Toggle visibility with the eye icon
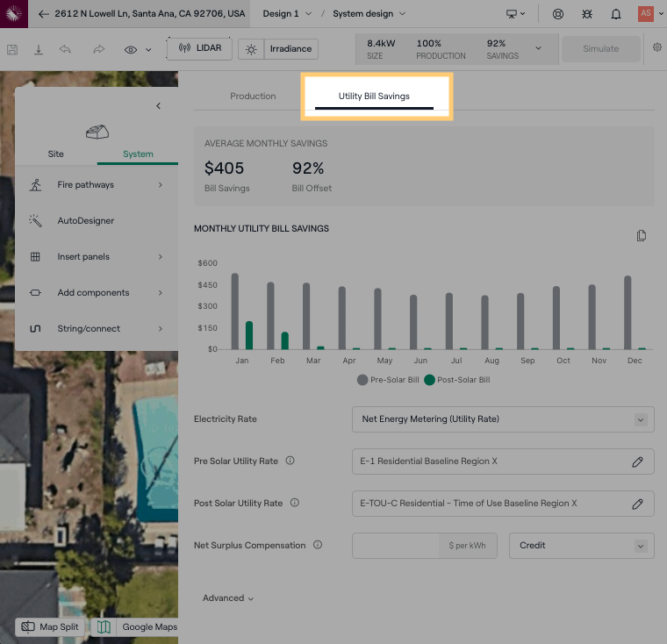Viewport: 667px width, 644px height. [x=131, y=50]
